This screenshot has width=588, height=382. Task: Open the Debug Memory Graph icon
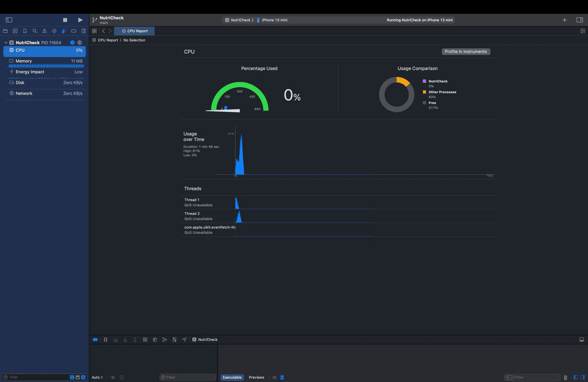click(x=165, y=340)
